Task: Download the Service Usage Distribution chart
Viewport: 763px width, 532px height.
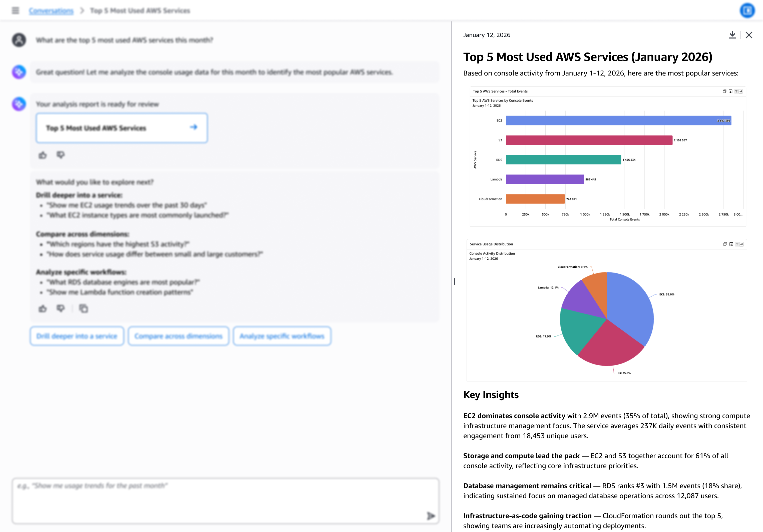Action: [731, 244]
